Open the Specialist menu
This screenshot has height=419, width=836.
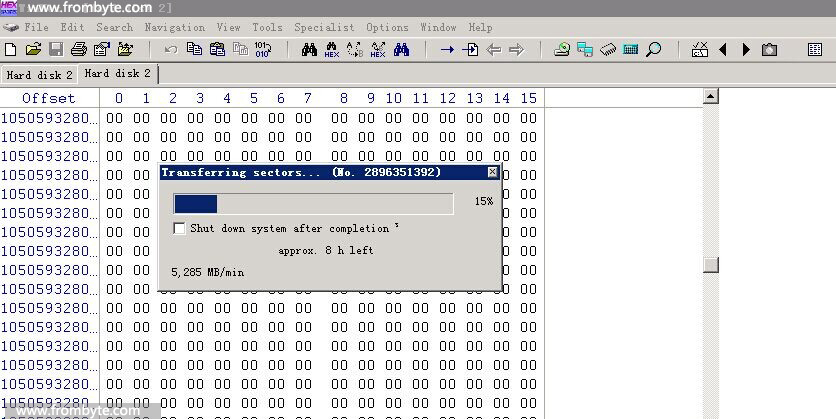(x=326, y=27)
